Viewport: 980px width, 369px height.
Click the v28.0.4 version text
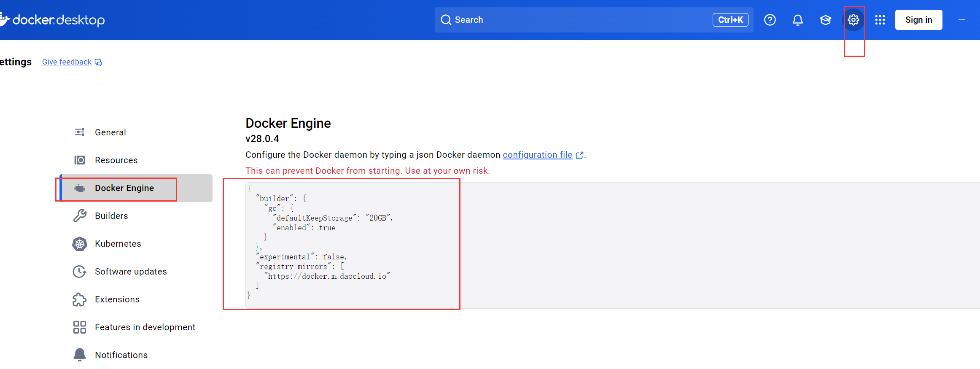(x=262, y=139)
